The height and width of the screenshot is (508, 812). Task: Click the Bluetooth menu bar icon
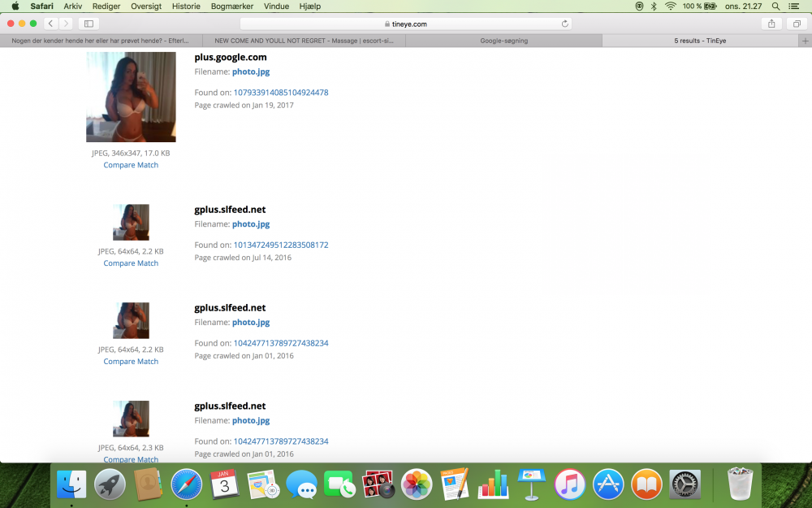[x=654, y=7]
